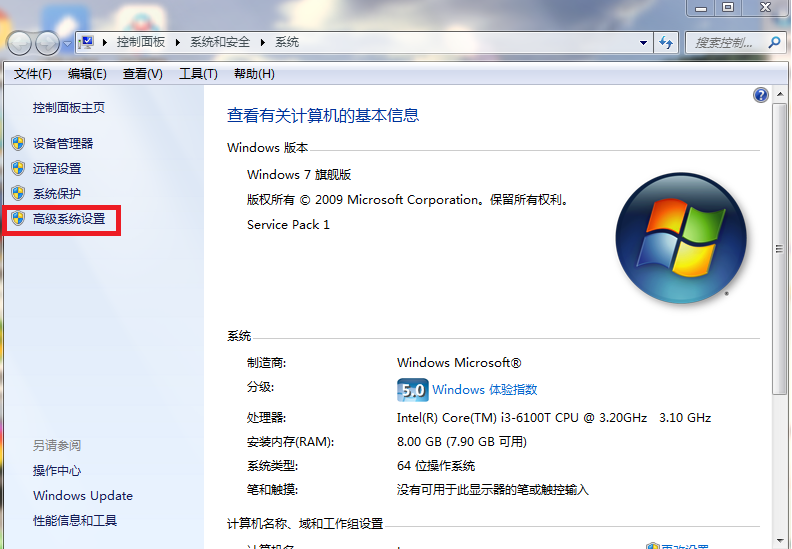Viewport: 792px width, 549px height.
Task: Click the Forward navigation arrow
Action: click(47, 43)
